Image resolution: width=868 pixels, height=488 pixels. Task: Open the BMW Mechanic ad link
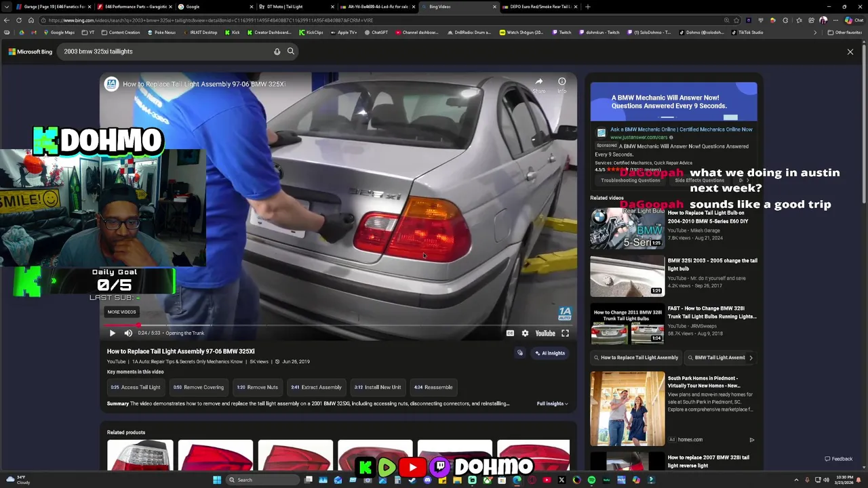click(x=681, y=129)
